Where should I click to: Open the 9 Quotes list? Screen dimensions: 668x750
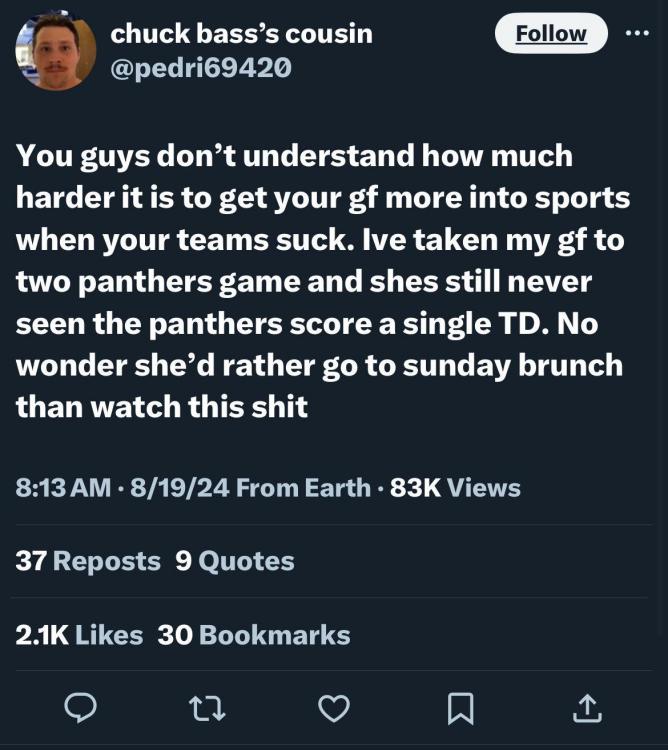pyautogui.click(x=235, y=561)
